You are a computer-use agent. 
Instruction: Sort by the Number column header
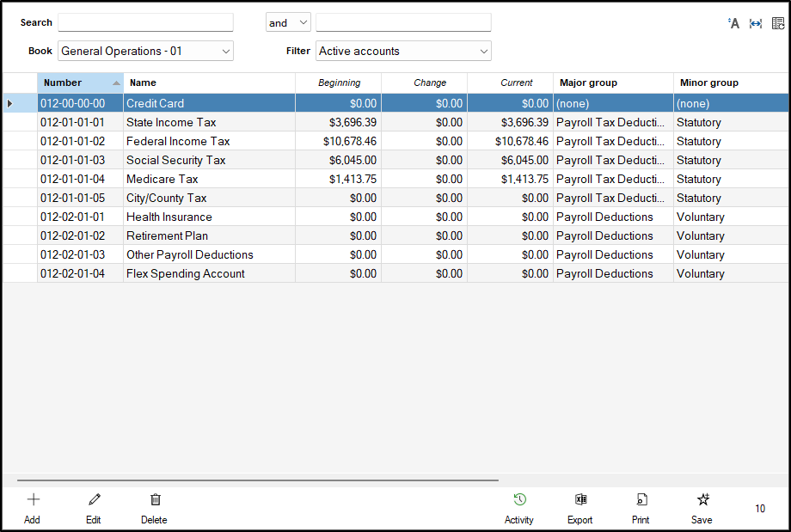click(73, 83)
